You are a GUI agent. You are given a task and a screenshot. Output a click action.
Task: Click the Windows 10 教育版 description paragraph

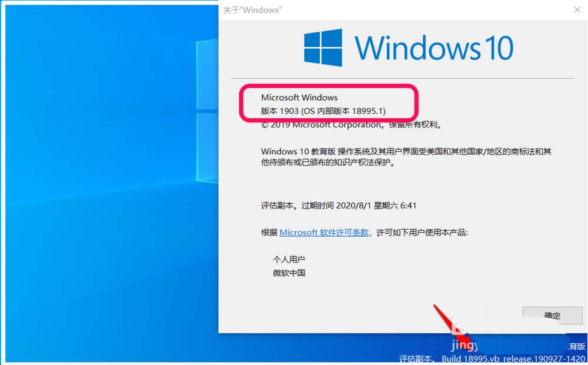406,157
